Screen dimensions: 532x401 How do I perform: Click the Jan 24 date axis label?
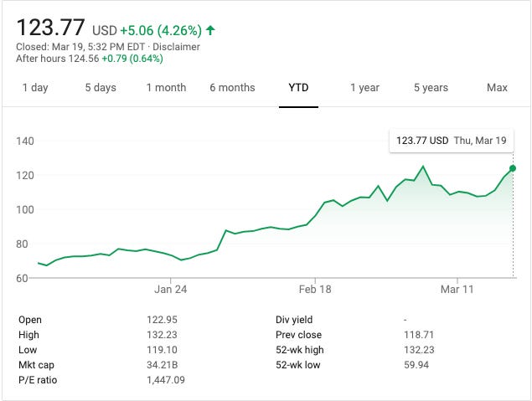170,290
